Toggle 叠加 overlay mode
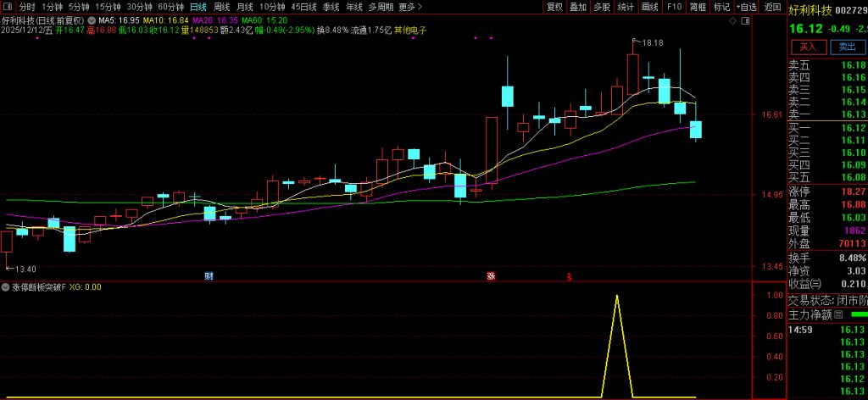The image size is (868, 400). [x=578, y=7]
